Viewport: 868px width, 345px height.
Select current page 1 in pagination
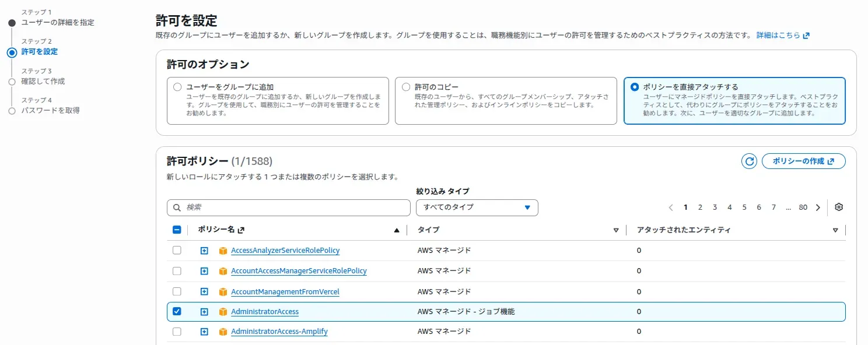tap(685, 207)
